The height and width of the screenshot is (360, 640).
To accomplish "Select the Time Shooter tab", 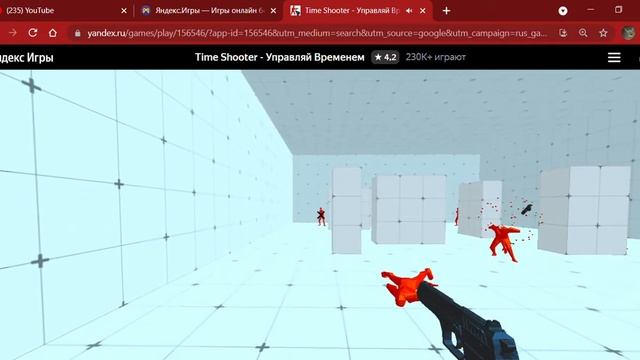I will (351, 11).
